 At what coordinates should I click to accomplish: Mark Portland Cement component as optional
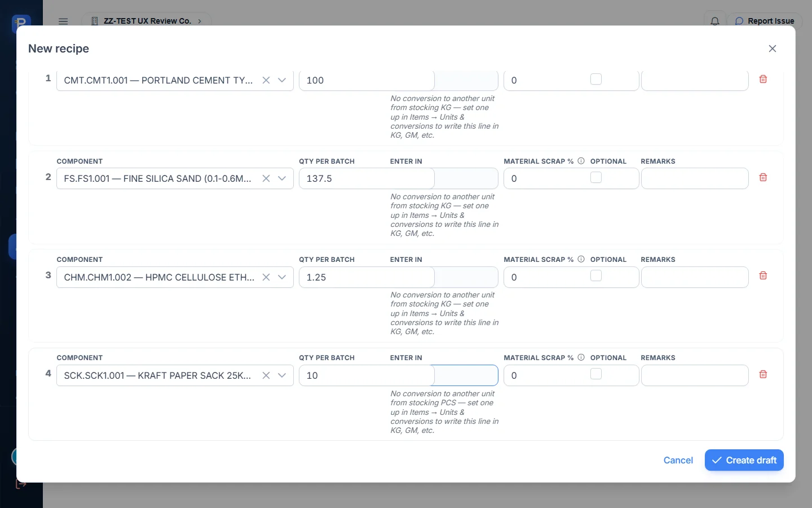[596, 79]
